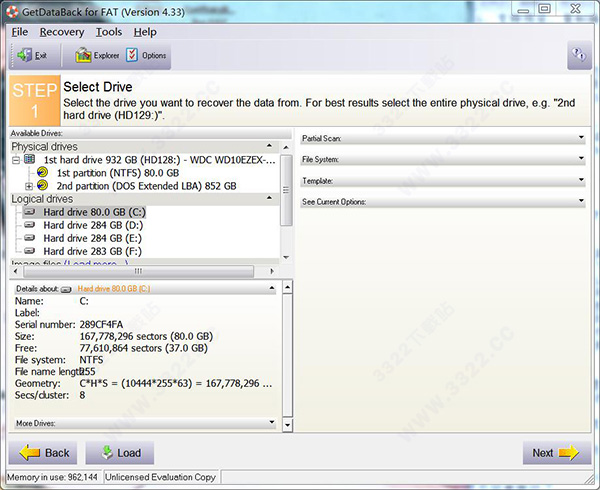Click the Exit toolbar icon
The image size is (600, 490).
24,56
